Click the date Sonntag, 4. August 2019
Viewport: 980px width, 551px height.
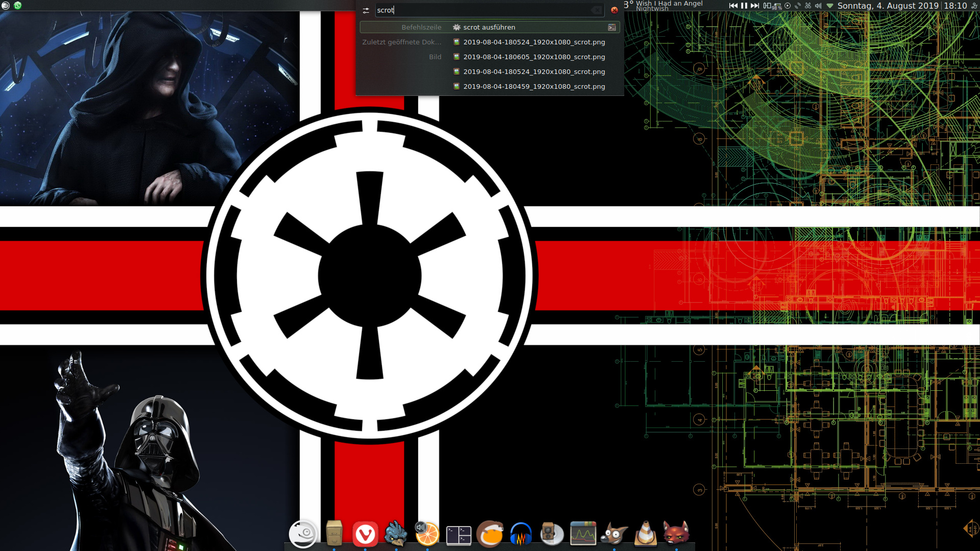tap(888, 6)
